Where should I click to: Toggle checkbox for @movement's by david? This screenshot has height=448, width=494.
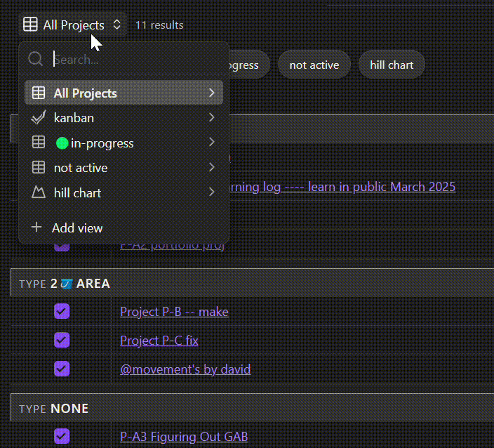click(x=62, y=369)
